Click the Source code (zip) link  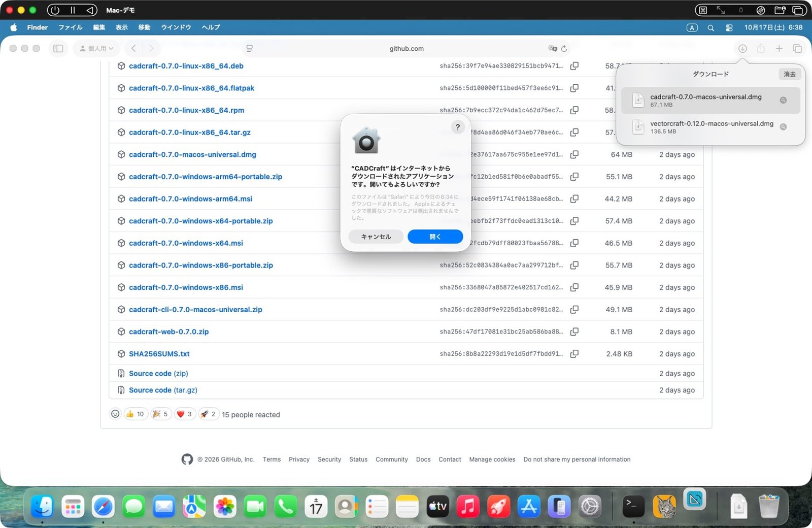158,374
